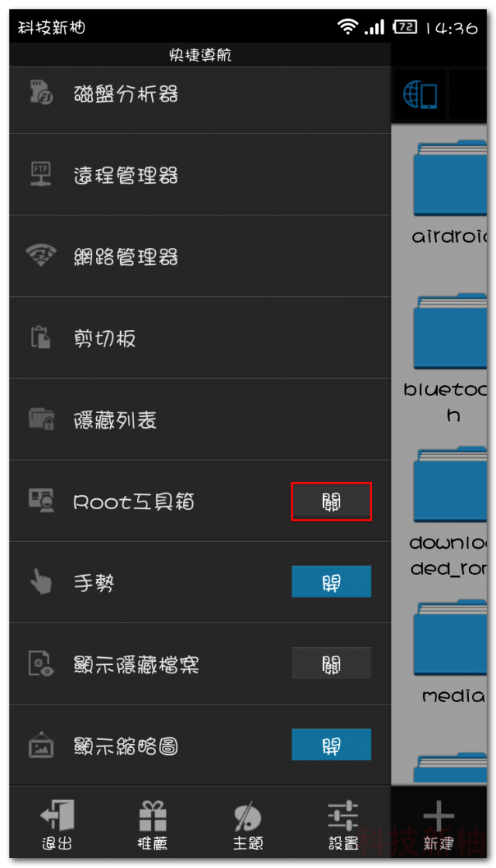Screen dimensions: 496x868
Task: Disable the 顯示縮略圖 thumbnail toggle
Action: click(331, 745)
